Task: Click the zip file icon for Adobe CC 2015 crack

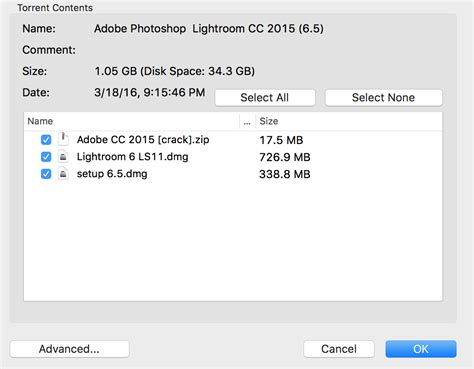Action: (x=63, y=139)
